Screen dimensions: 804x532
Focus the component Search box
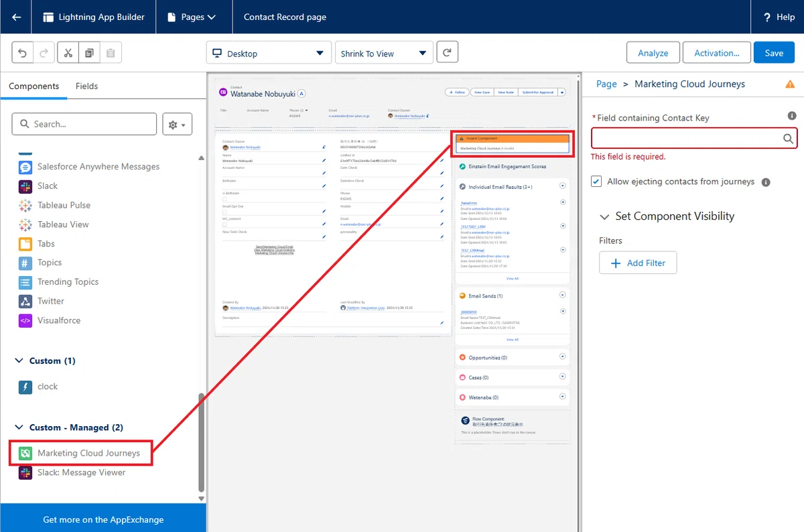point(84,124)
